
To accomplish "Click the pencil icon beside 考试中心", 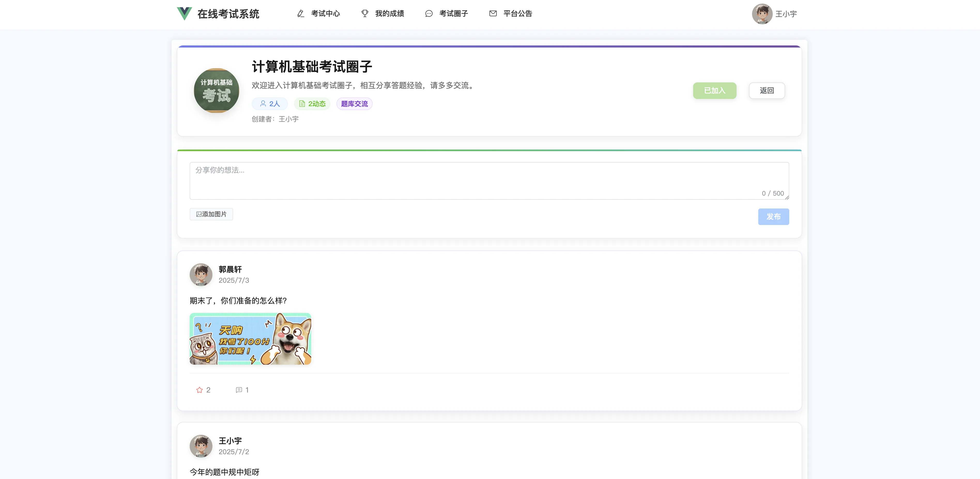I will pyautogui.click(x=301, y=14).
